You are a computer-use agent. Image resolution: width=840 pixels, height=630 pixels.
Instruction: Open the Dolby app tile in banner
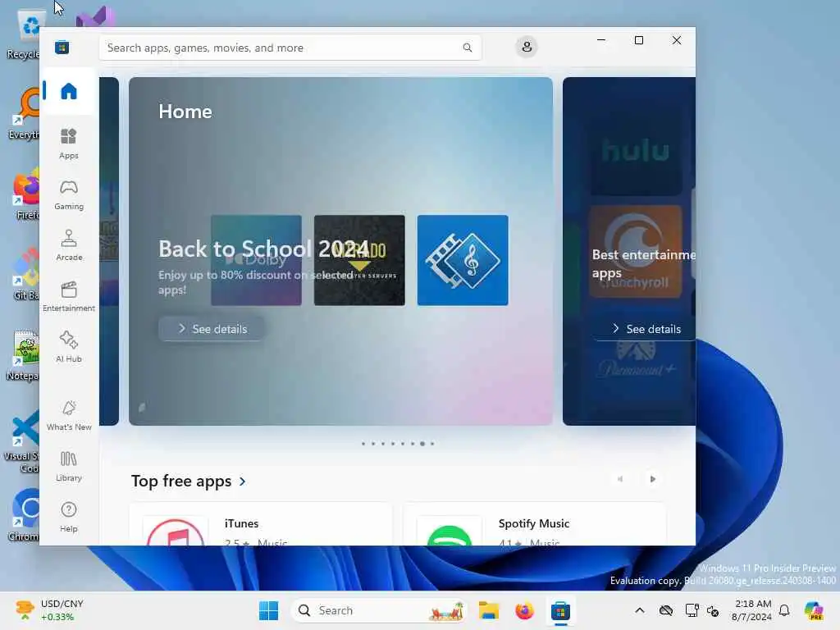coord(256,260)
